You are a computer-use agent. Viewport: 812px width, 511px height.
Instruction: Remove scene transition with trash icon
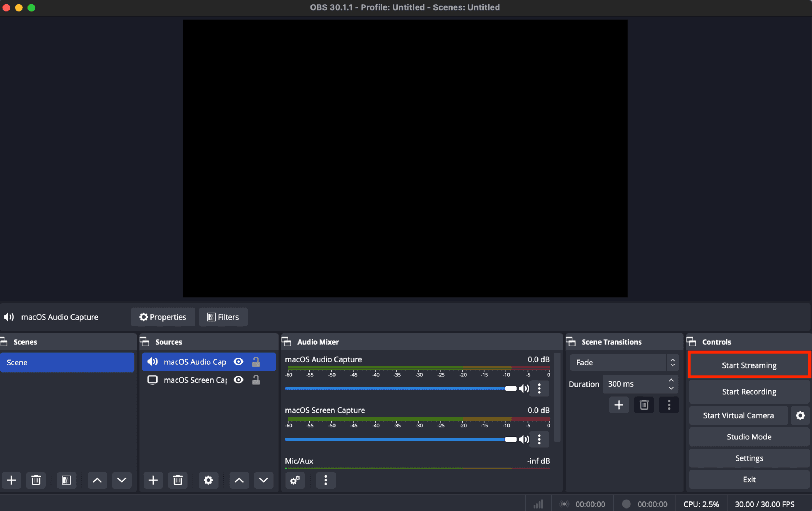click(x=644, y=405)
